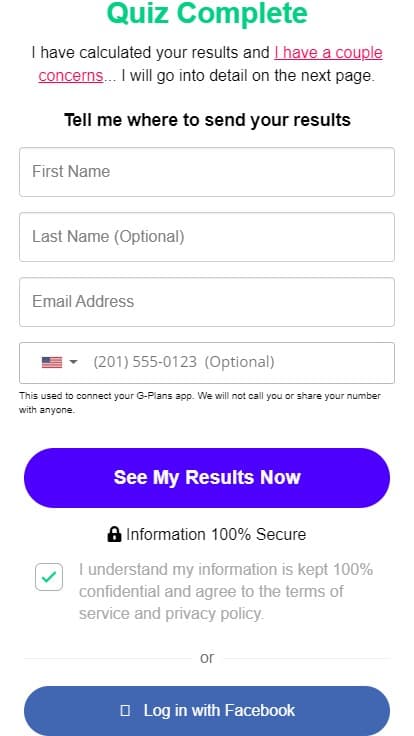Click the 'or' divider text
Screen dimensions: 414x736
[x=207, y=658]
